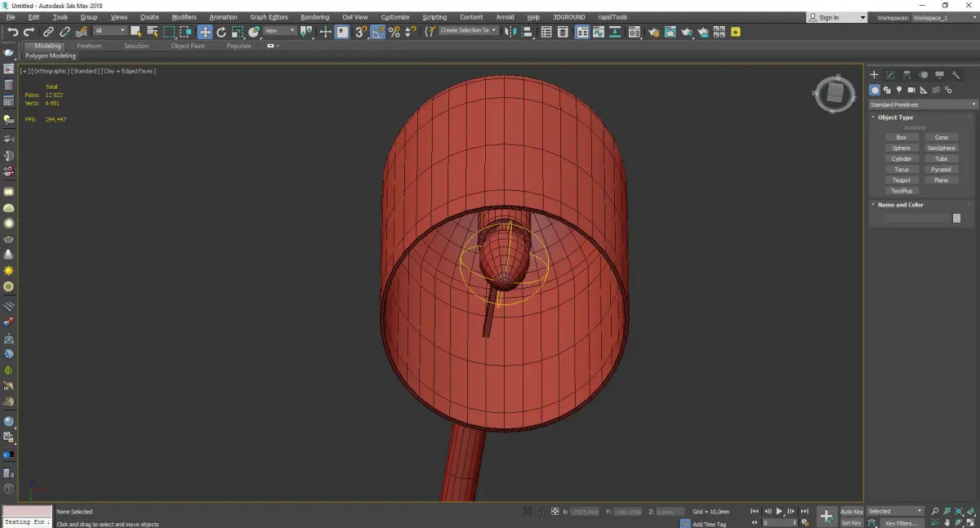Collapse the Object Type rollout
980x528 pixels.
[x=895, y=118]
